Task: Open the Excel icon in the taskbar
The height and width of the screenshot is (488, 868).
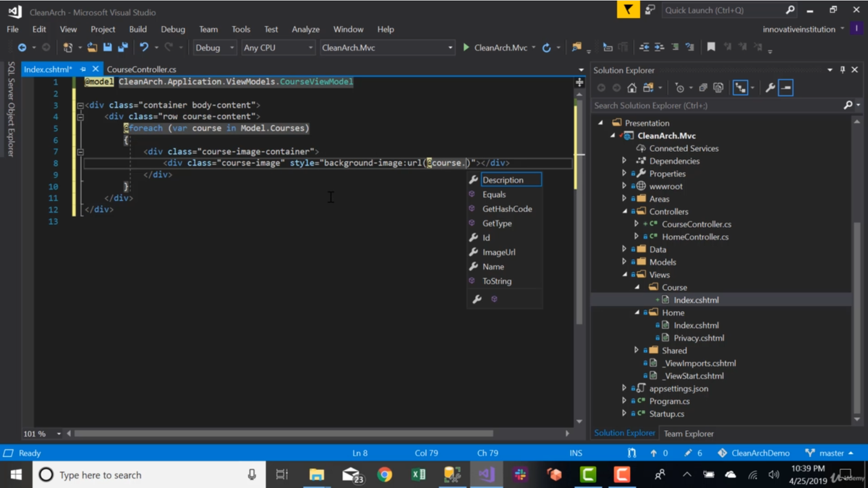Action: click(418, 475)
